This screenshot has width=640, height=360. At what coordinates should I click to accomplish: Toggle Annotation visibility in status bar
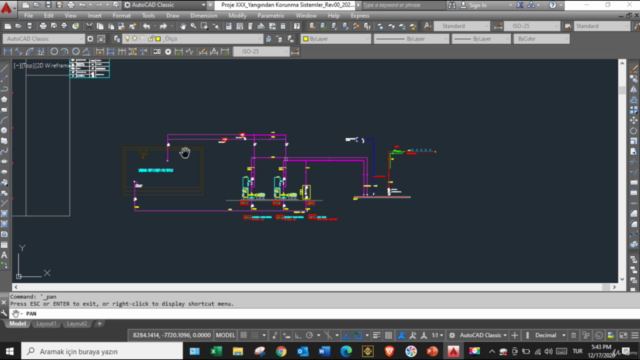(402, 336)
